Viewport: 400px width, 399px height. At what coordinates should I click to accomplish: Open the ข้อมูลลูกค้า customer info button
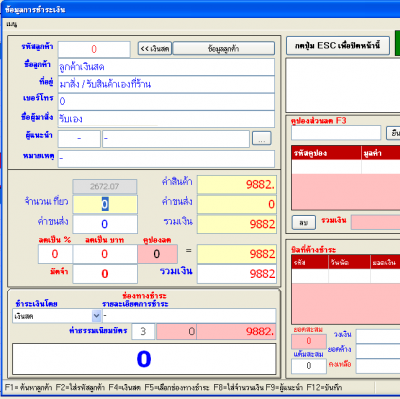coord(224,48)
